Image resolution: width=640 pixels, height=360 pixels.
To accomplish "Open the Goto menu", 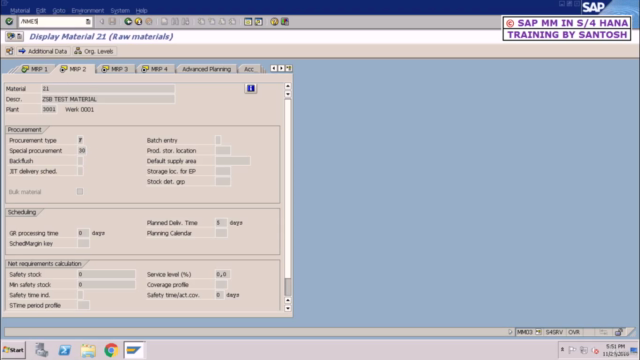I will coord(59,11).
